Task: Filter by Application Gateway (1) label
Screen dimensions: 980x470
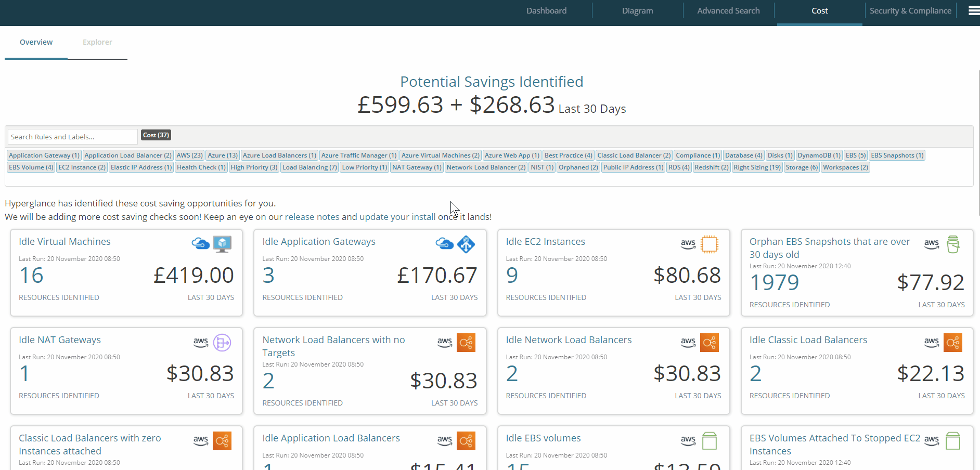Action: [44, 155]
